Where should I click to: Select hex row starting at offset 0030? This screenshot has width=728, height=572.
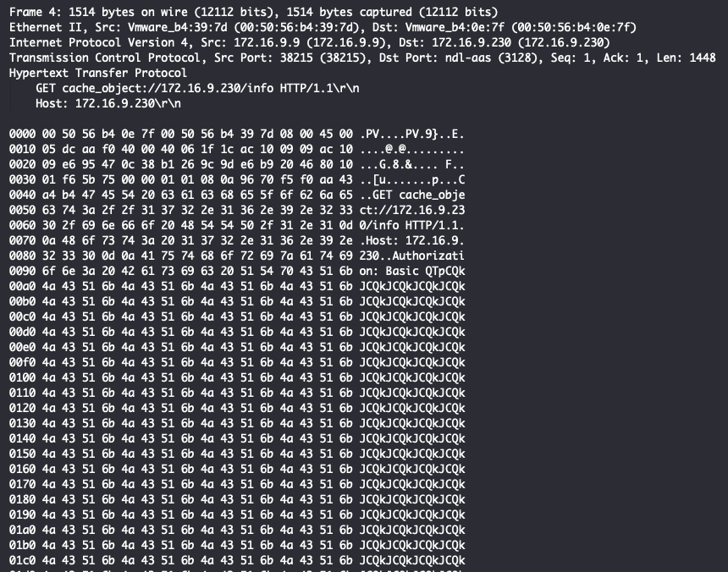tap(182, 179)
